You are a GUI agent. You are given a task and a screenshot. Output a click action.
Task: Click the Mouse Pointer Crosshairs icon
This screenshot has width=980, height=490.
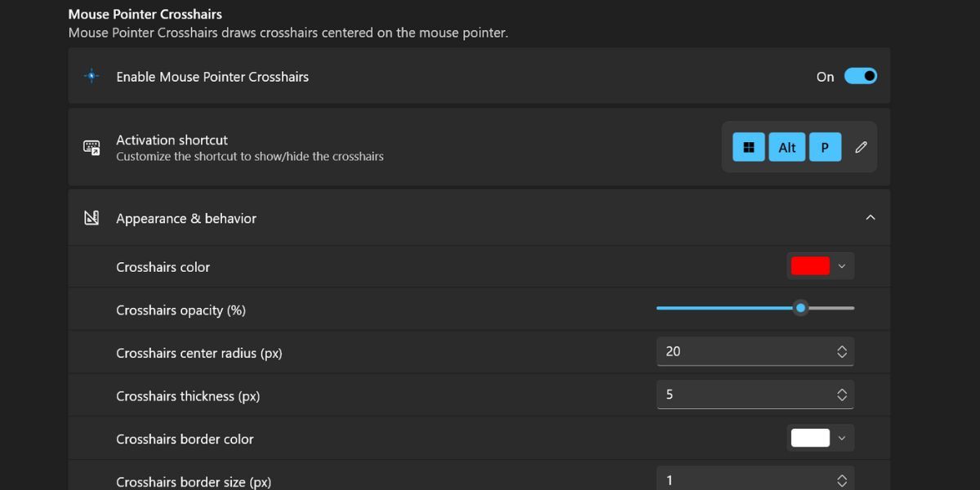point(91,76)
